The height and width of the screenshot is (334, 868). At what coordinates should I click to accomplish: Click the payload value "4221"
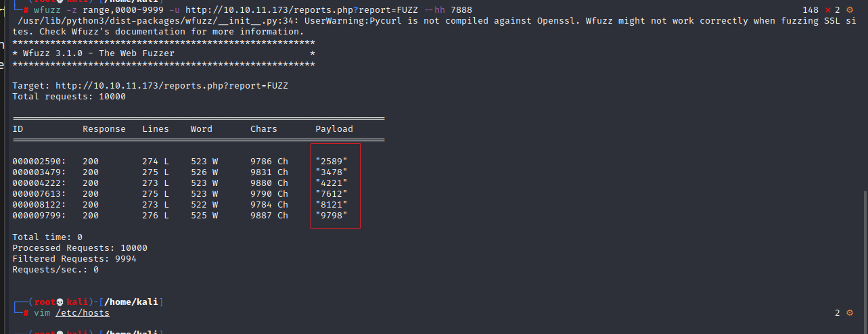(x=332, y=183)
